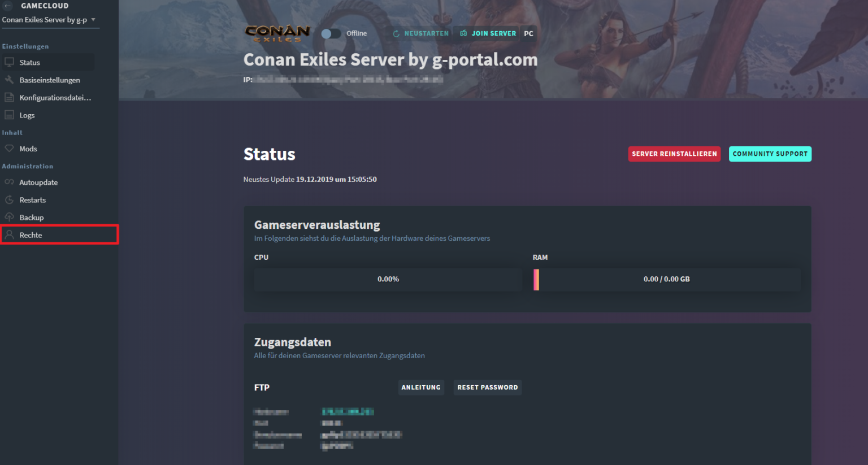Click the Basiseinstellungen wrench icon
The height and width of the screenshot is (465, 868).
[9, 80]
